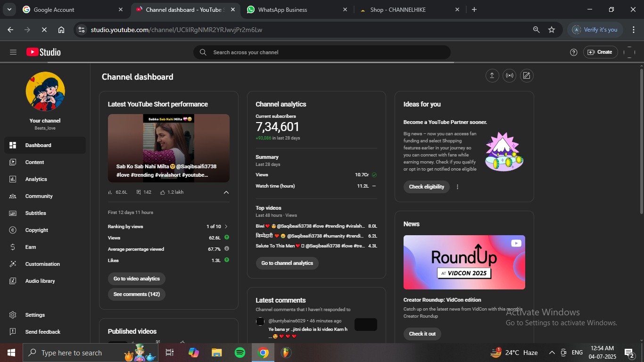Open File Explorer from the taskbar
644x362 pixels.
tap(216, 353)
